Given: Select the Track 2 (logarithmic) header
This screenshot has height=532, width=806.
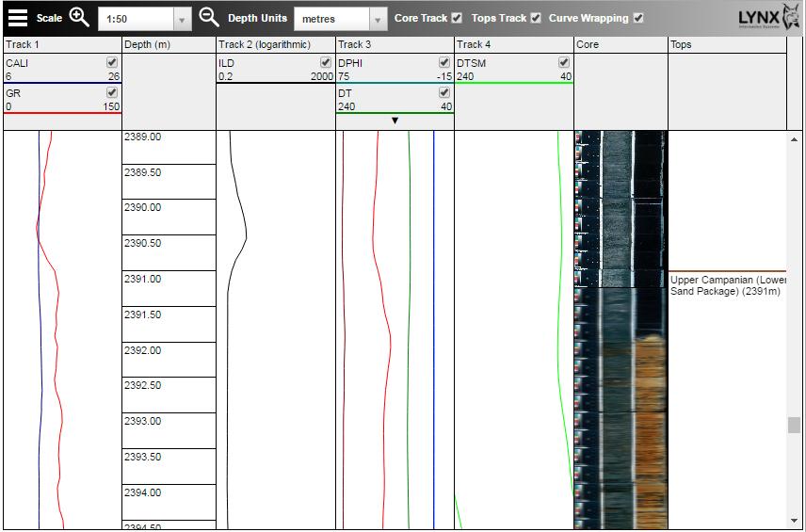Looking at the screenshot, I should 275,44.
